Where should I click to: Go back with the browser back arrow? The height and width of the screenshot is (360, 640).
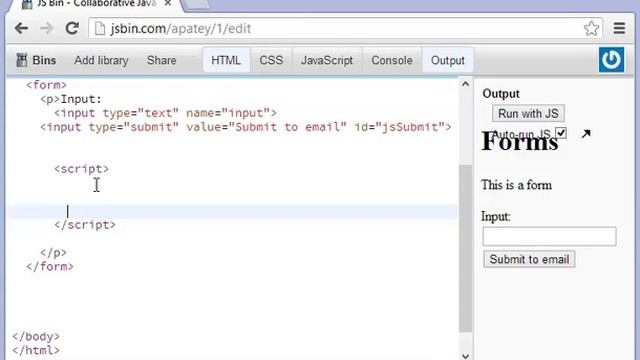pyautogui.click(x=21, y=28)
